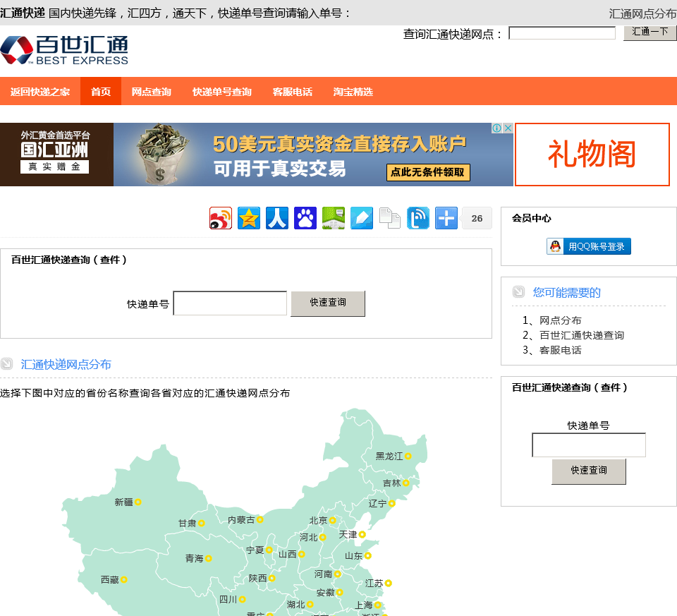Select 上海 on the map

pyautogui.click(x=368, y=605)
